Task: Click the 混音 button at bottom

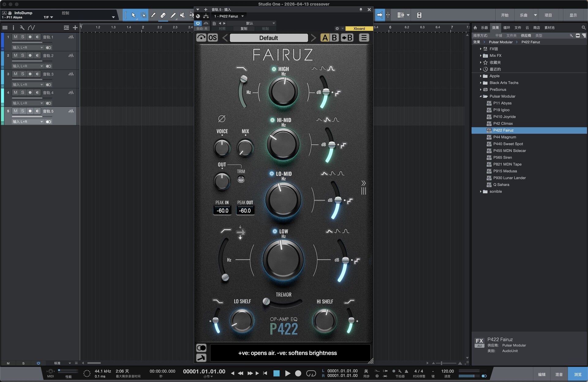Action: coord(559,374)
